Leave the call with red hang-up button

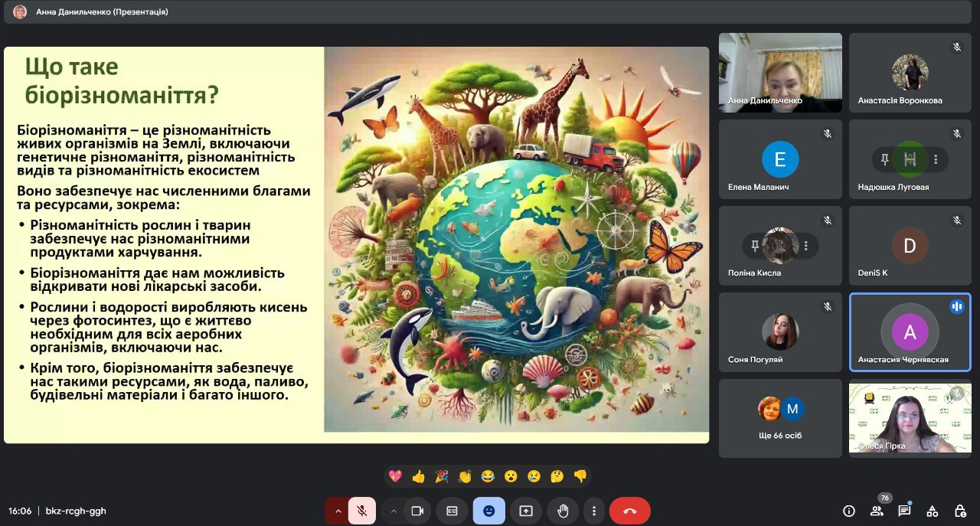tap(629, 511)
